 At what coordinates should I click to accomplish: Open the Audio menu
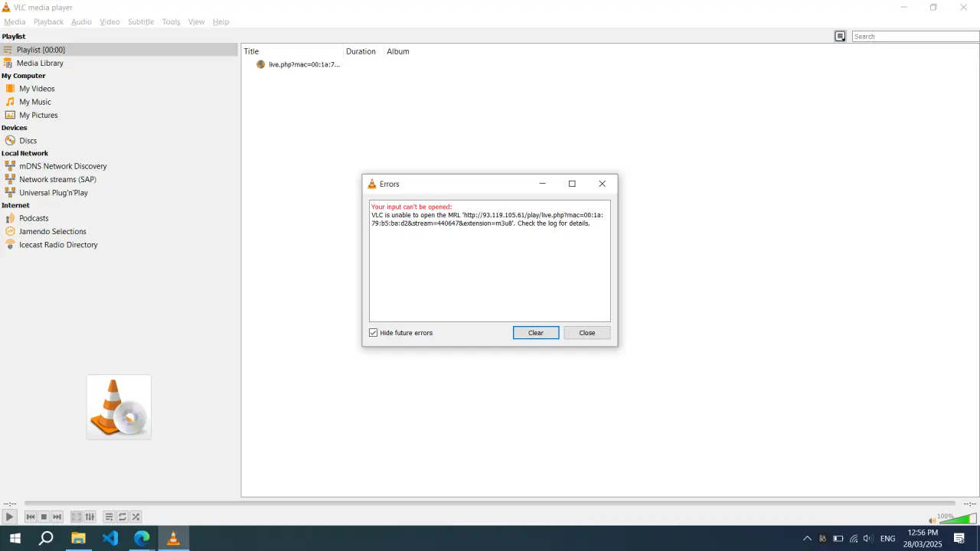(x=81, y=21)
